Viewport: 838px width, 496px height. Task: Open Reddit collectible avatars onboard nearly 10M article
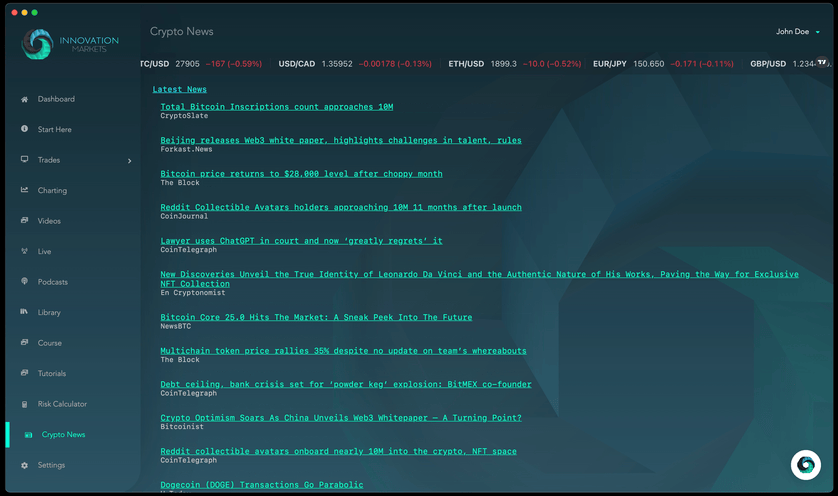click(339, 451)
